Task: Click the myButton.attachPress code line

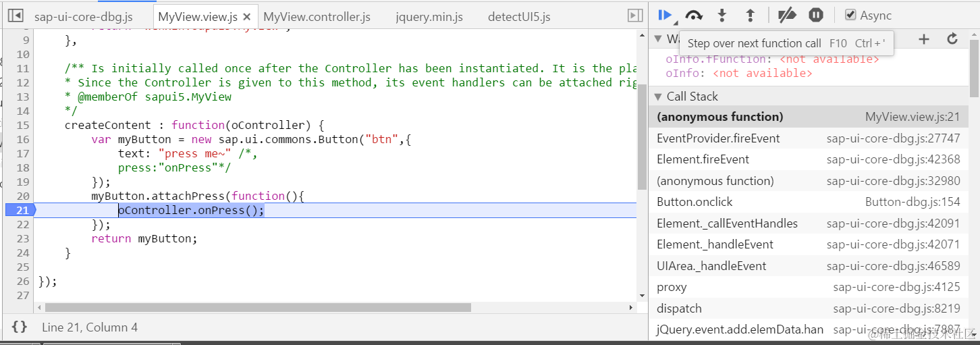Action: point(198,196)
